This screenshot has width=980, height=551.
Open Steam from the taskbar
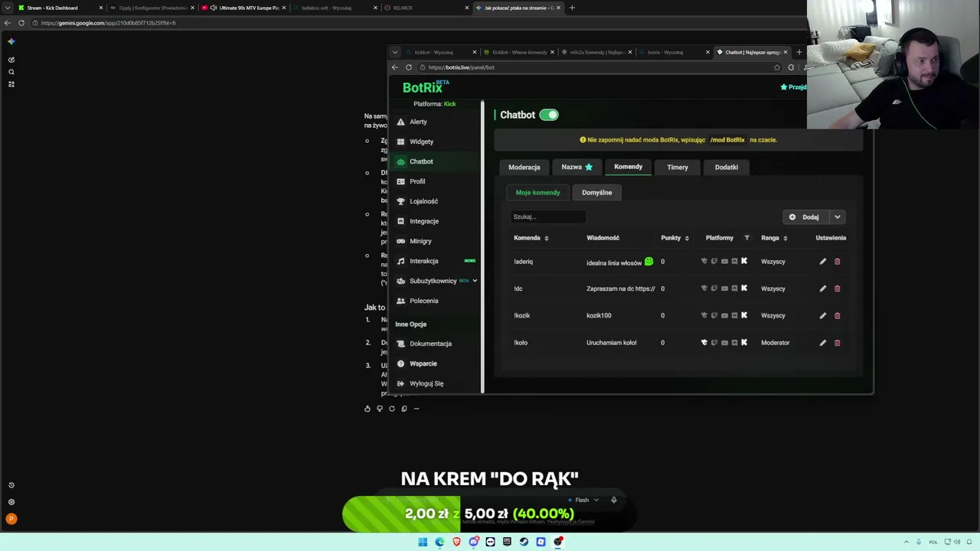click(524, 542)
